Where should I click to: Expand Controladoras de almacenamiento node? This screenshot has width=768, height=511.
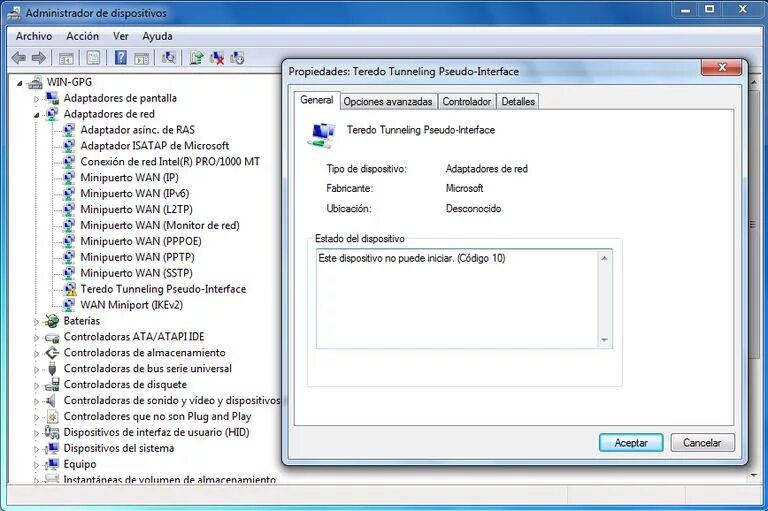click(x=36, y=354)
